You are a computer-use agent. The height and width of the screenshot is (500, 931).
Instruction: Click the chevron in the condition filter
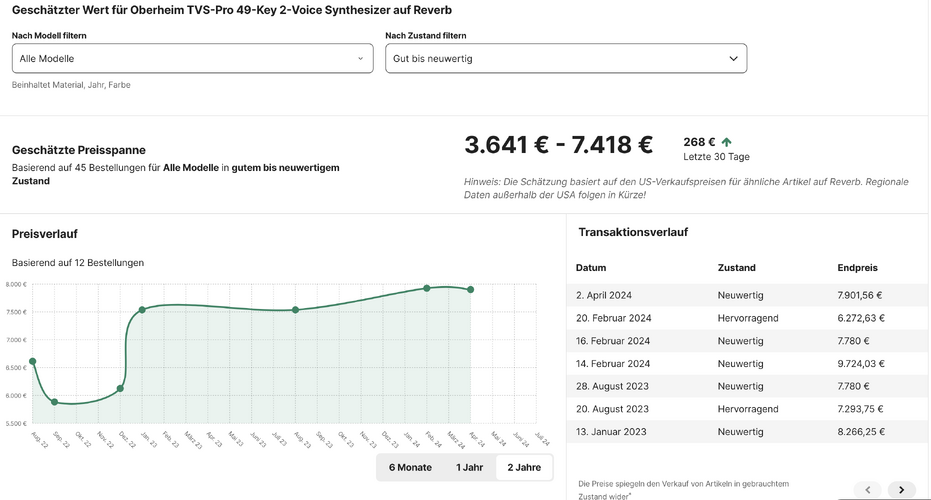pyautogui.click(x=733, y=59)
